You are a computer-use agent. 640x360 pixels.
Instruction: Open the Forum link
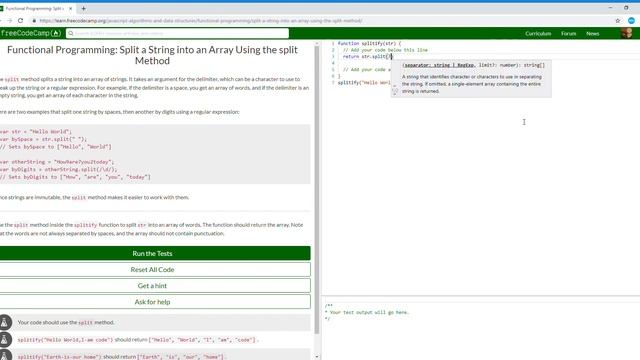568,33
